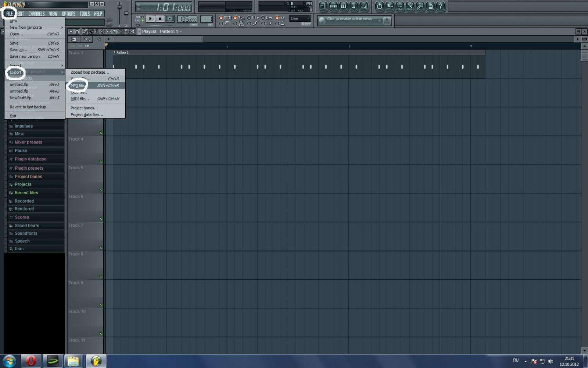Open the mixer window icon

363,6
